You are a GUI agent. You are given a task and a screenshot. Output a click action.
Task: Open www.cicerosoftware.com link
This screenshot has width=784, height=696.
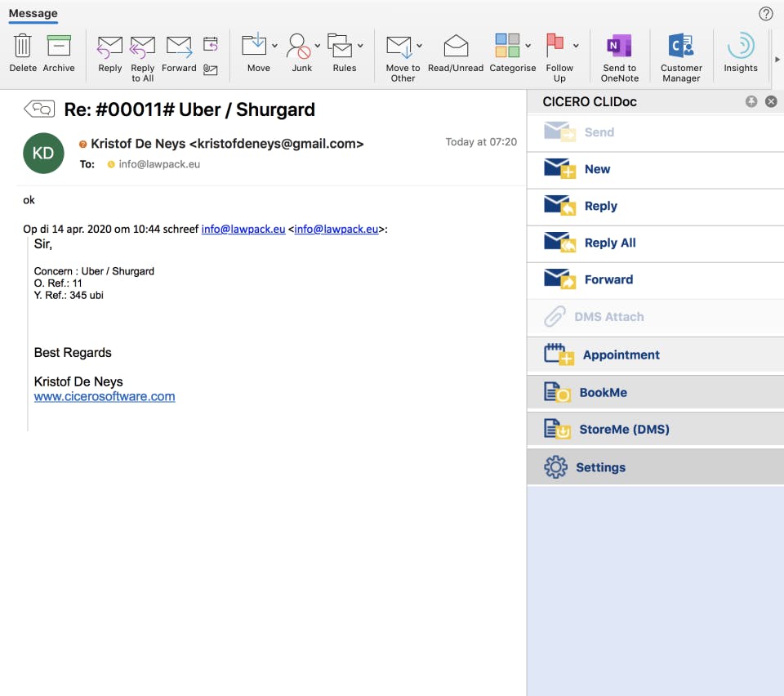pos(105,396)
